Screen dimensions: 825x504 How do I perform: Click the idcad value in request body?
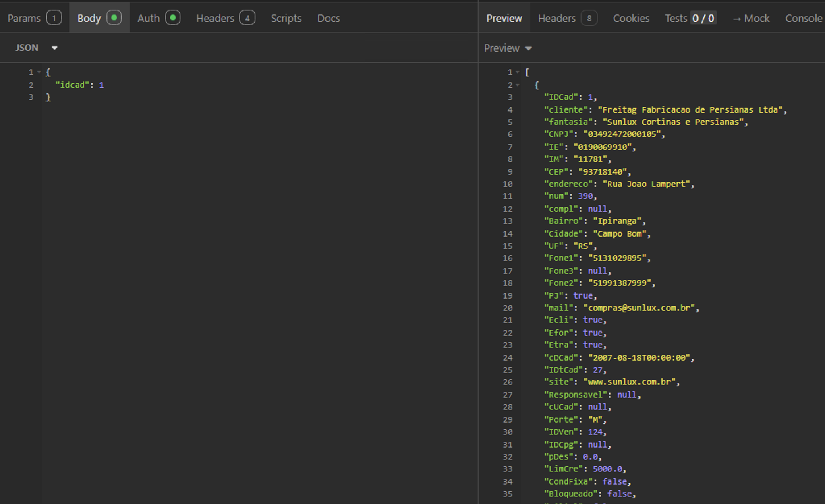102,85
